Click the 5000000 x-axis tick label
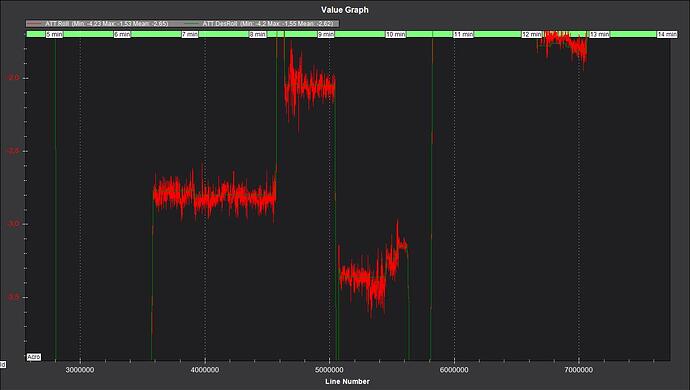The height and width of the screenshot is (390, 690). pos(329,370)
